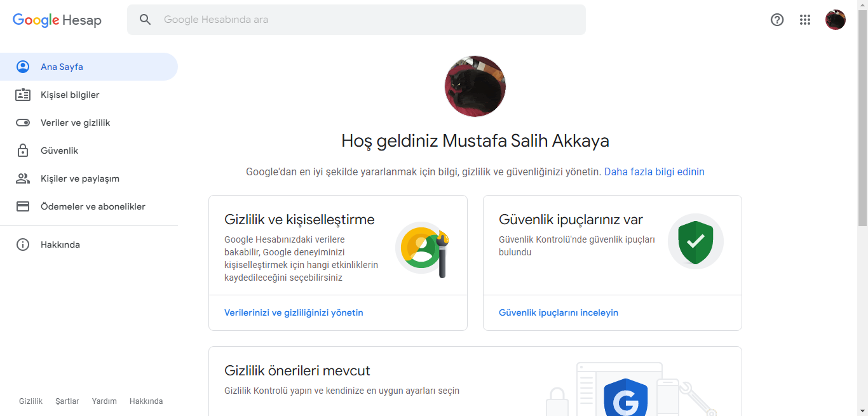Click Güvenlik ipuçlarını inceleyin link
Screen dimensions: 868x416
click(559, 312)
